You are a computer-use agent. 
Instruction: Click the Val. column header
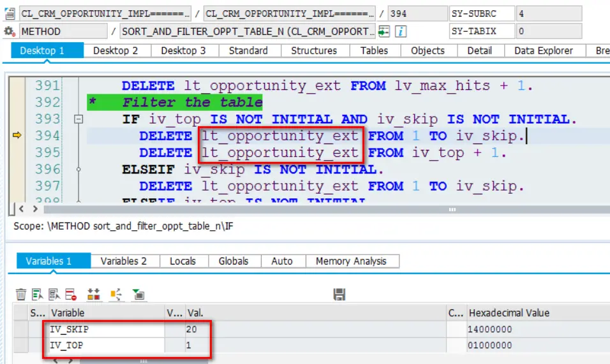[315, 313]
